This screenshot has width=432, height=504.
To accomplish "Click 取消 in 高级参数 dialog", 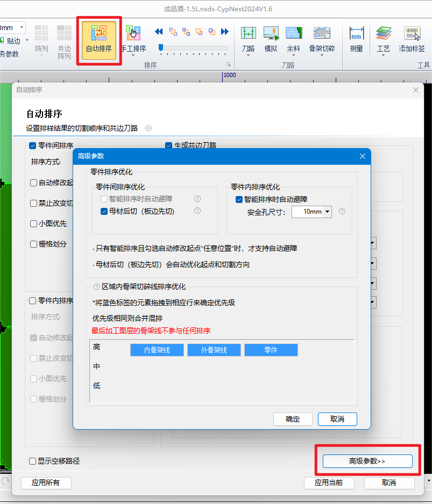I will 337,419.
